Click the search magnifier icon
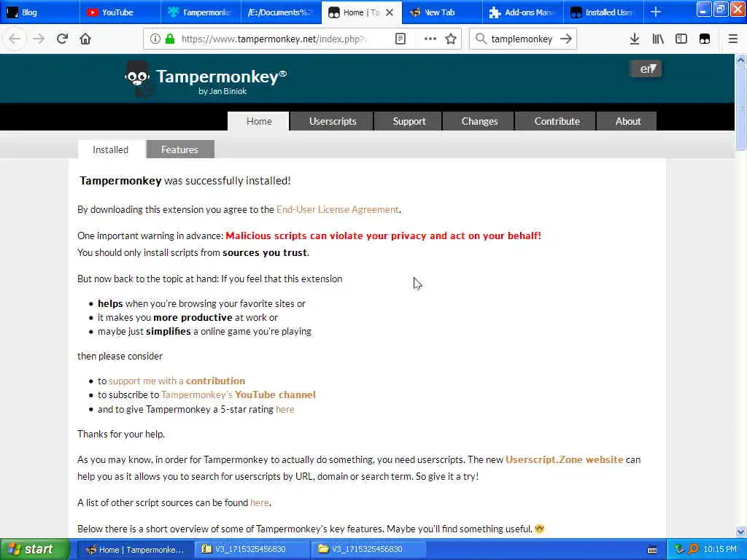 coord(481,39)
